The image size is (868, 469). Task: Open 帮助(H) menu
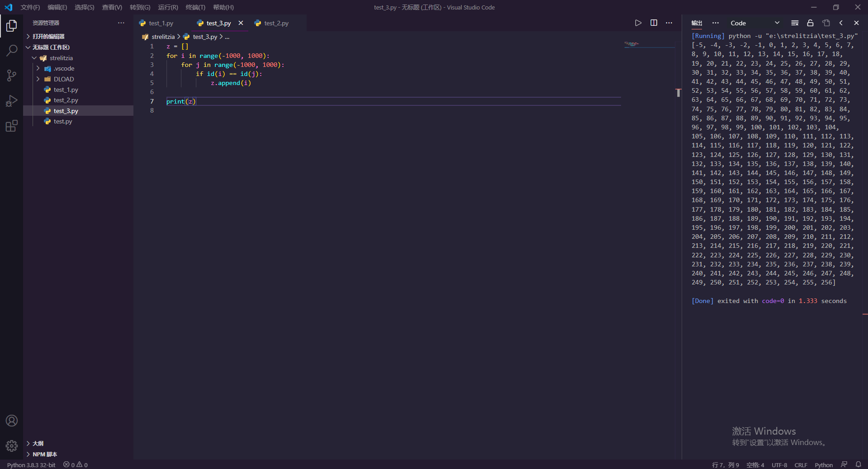[223, 7]
